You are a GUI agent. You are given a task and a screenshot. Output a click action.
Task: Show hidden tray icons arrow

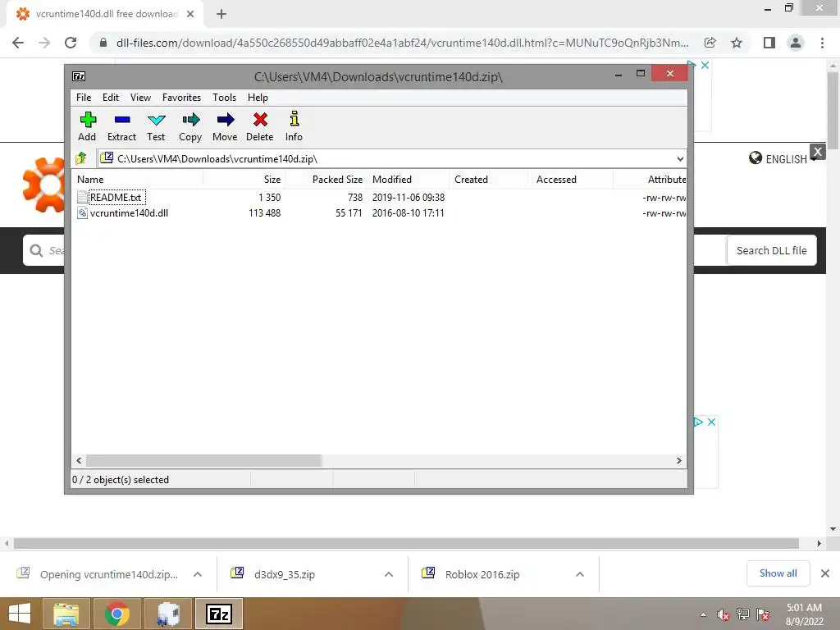tap(703, 615)
